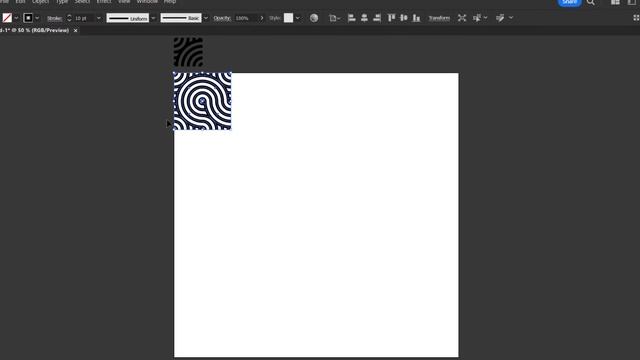The width and height of the screenshot is (640, 360).
Task: Open the Stroke color dropdown arrow
Action: 37,18
